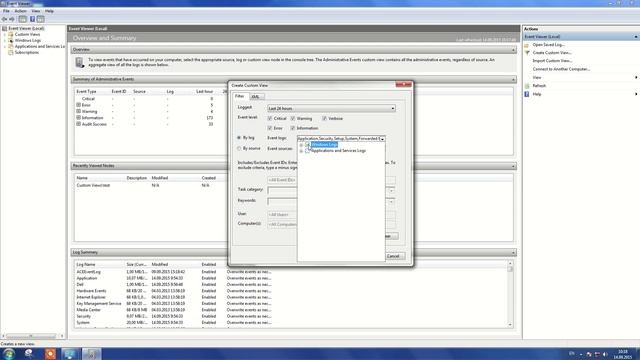Select the By source radio button
The width and height of the screenshot is (640, 360).
(x=239, y=149)
